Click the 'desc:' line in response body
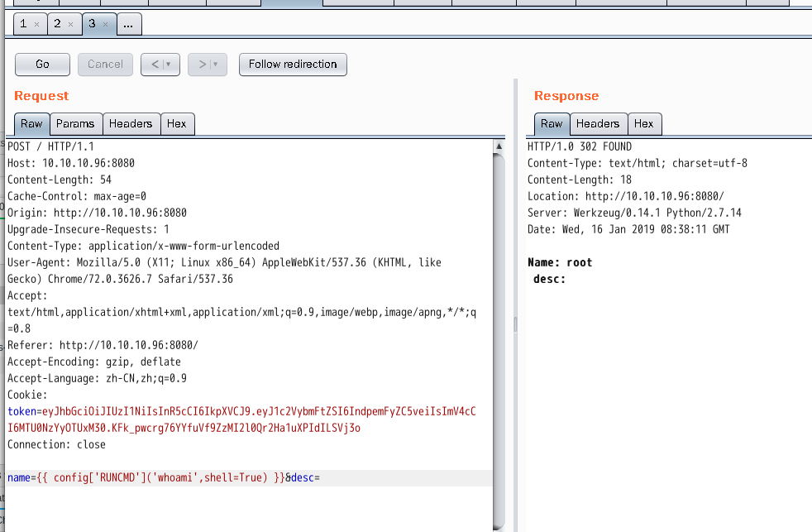The height and width of the screenshot is (532, 812). pos(549,279)
